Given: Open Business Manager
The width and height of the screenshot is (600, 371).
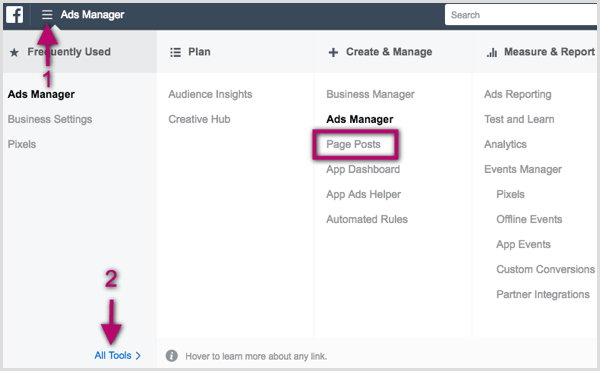Looking at the screenshot, I should [x=370, y=94].
